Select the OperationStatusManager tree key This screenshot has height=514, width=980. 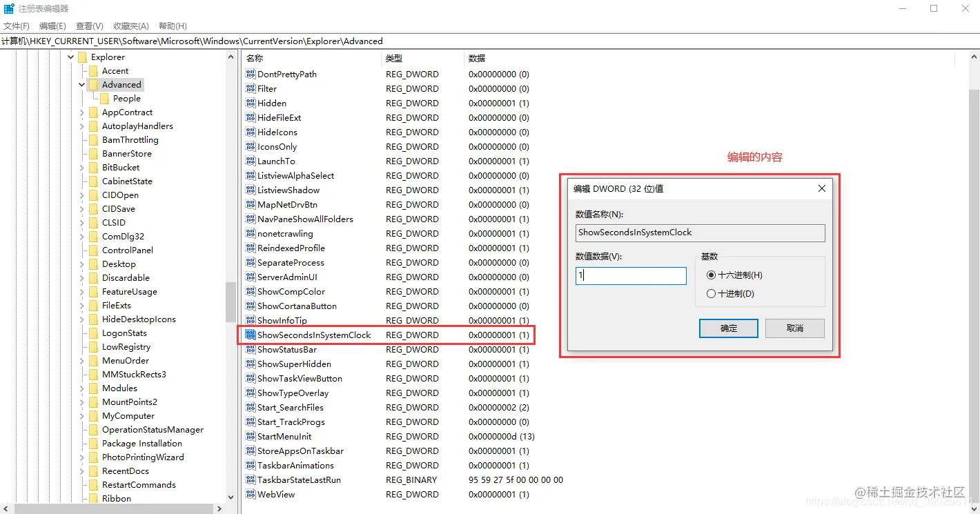[153, 430]
